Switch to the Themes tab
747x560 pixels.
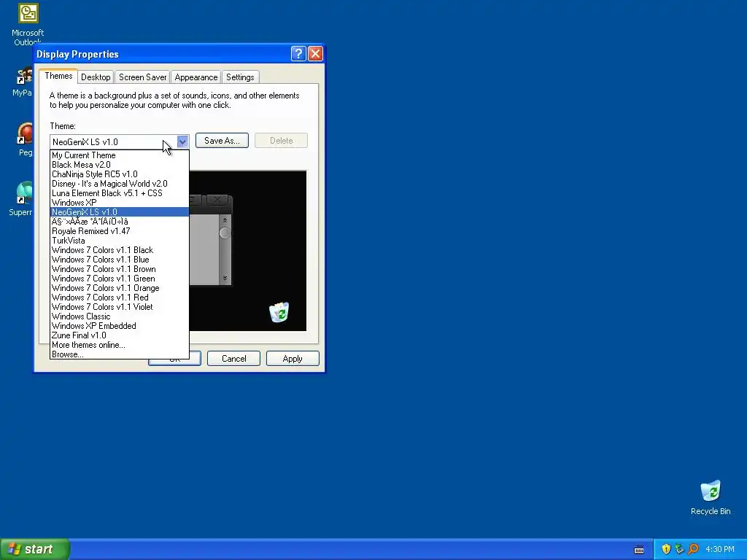pos(58,76)
